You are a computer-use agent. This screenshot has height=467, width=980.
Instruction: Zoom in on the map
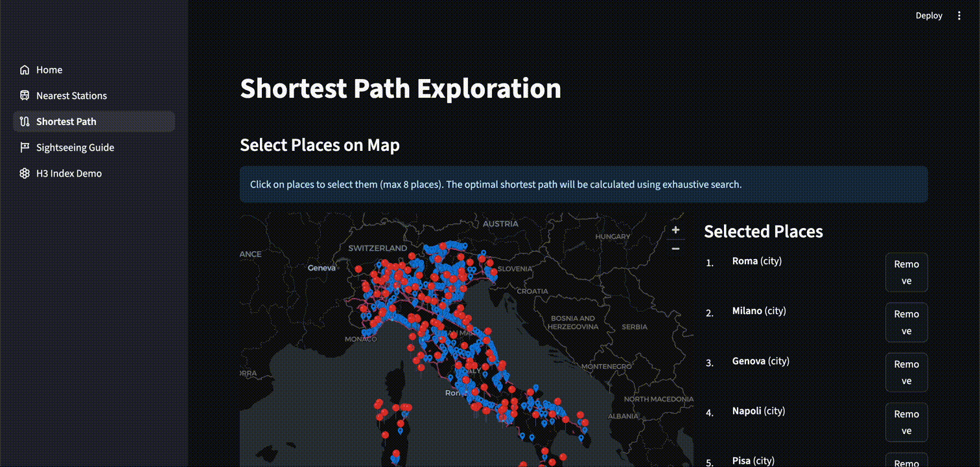675,230
